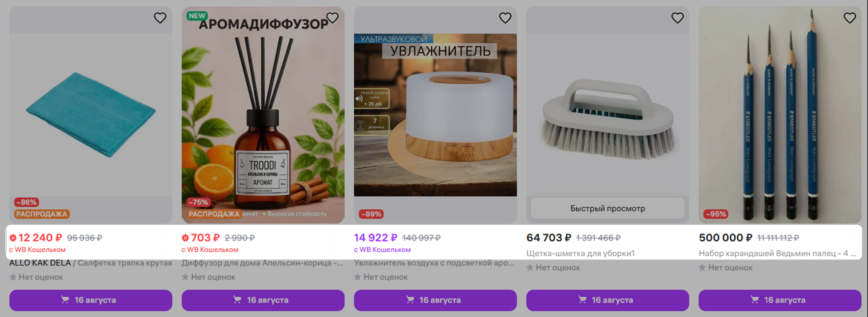Add pencil set to cart button
This screenshot has width=868, height=317.
tap(780, 300)
